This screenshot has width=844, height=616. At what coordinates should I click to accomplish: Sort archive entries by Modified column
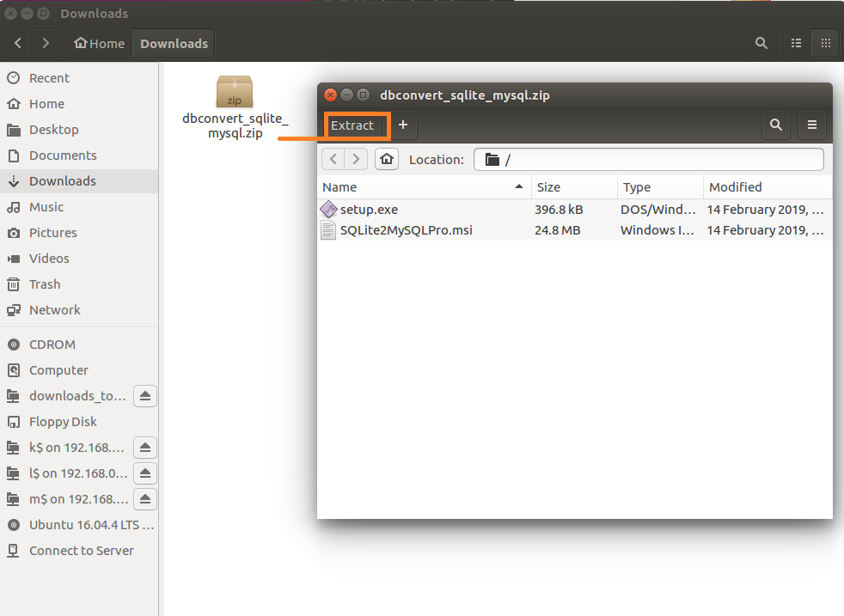click(768, 187)
